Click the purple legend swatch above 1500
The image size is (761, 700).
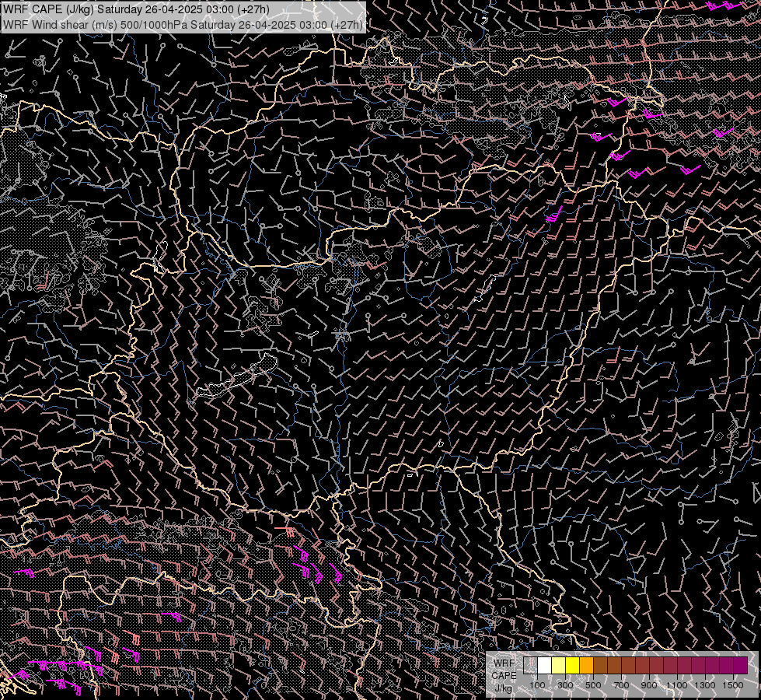pos(741,665)
